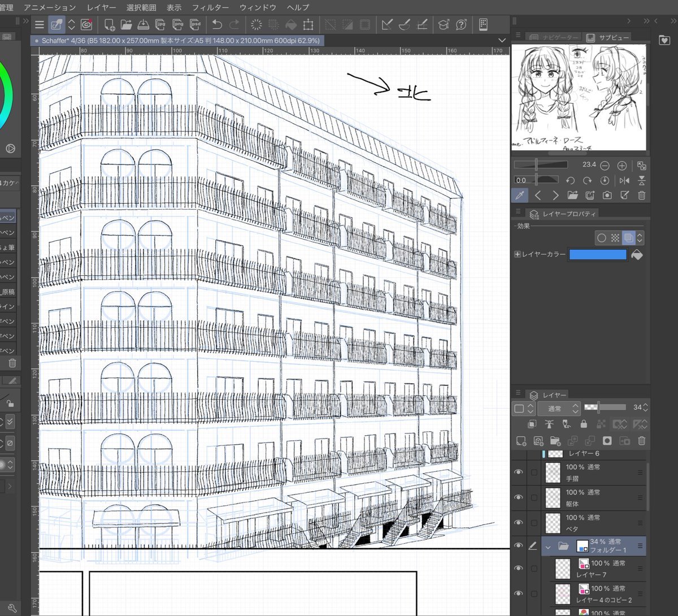Click the sub view character sketch thumbnail
This screenshot has height=616, width=678.
[579, 97]
